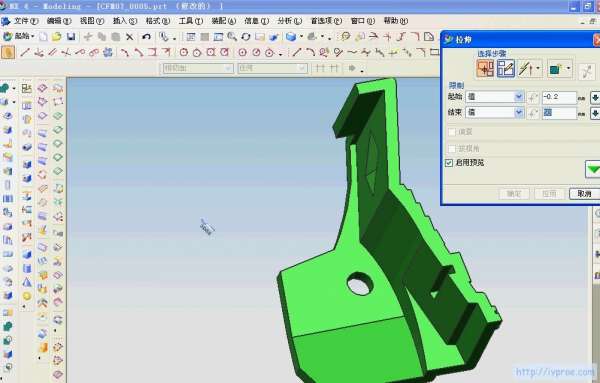Screen dimensions: 600x383
Task: Toggle the 启用预览 preview checkbox
Action: click(x=449, y=163)
